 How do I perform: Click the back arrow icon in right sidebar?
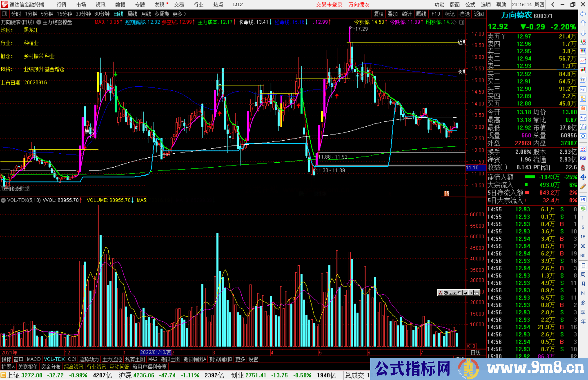point(583,14)
